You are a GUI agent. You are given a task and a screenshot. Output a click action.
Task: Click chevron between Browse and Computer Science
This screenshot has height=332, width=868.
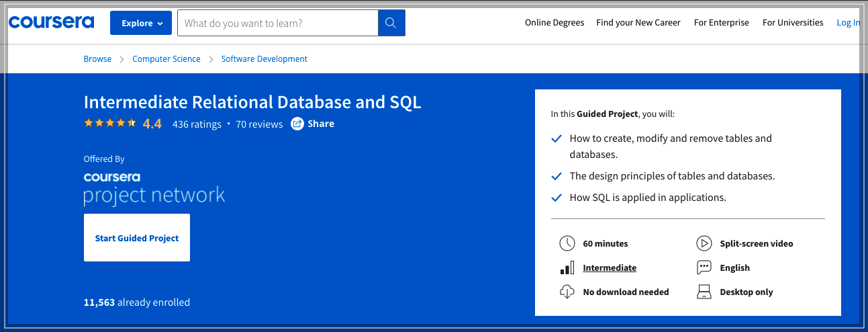click(122, 59)
